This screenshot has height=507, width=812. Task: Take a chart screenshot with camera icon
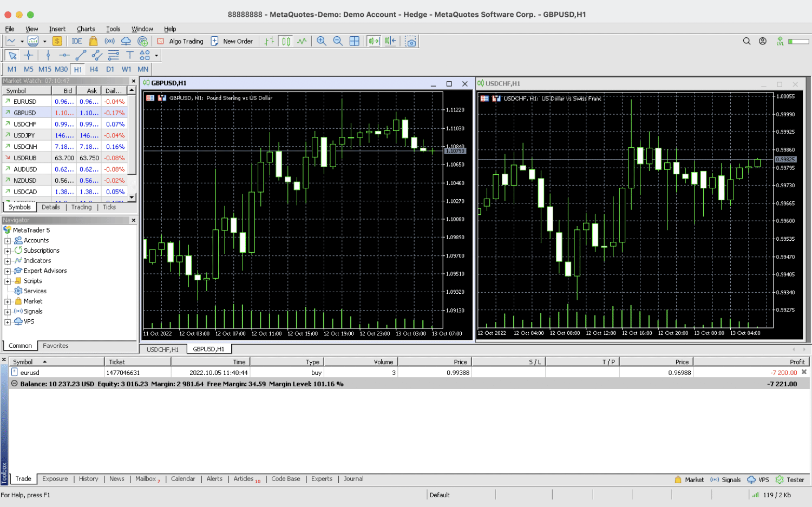pyautogui.click(x=411, y=42)
